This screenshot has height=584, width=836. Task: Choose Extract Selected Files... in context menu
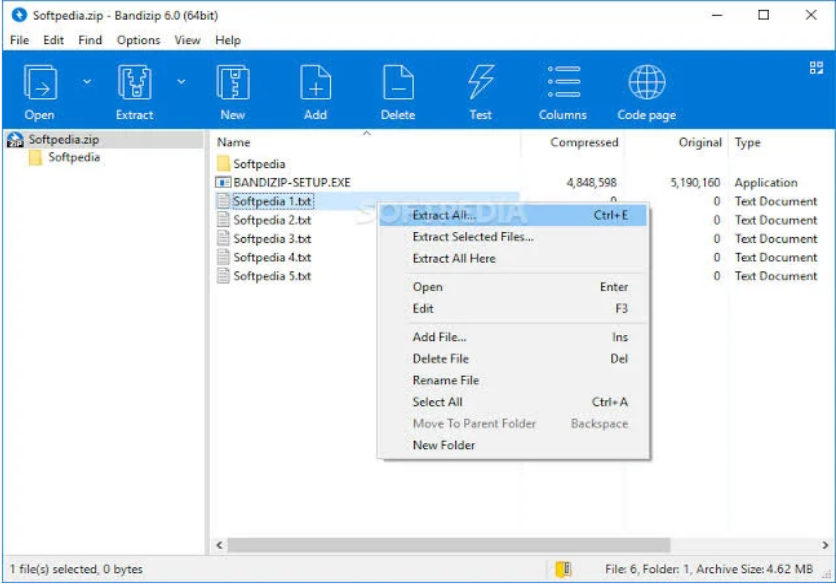coord(513,237)
